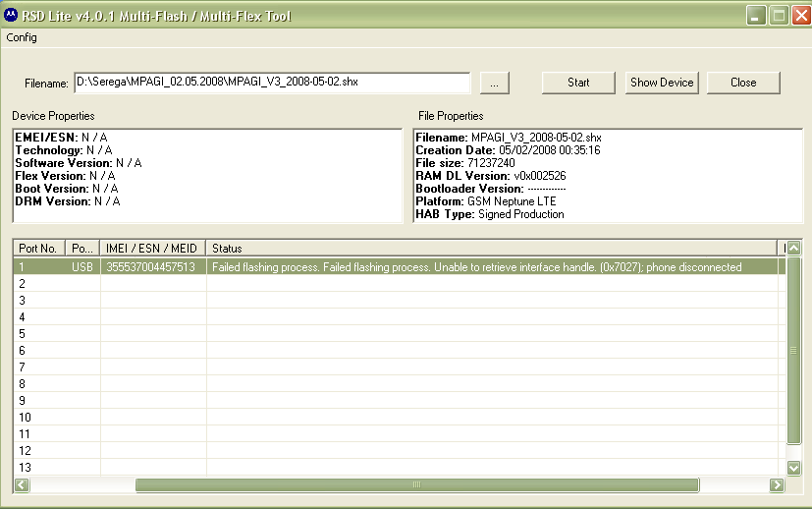Viewport: 812px width, 509px height.
Task: Click the Po... column header
Action: coord(82,249)
